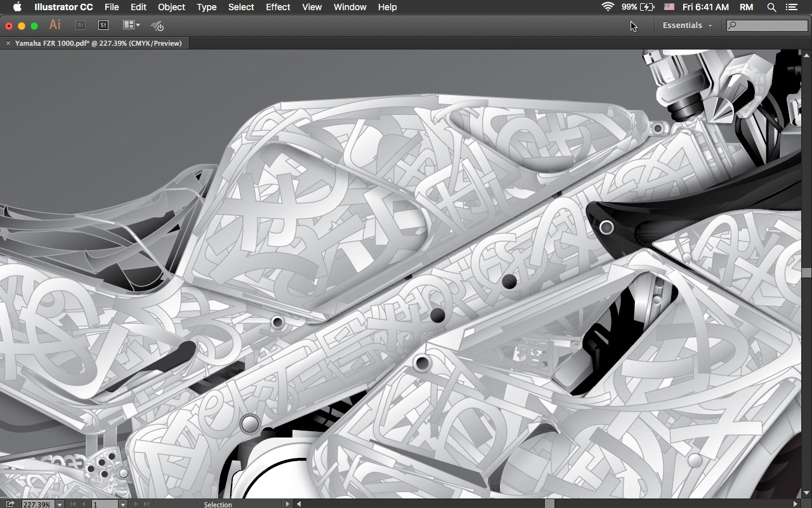Screen dimensions: 812x508
Task: Go to previous artboard button
Action: (83, 504)
